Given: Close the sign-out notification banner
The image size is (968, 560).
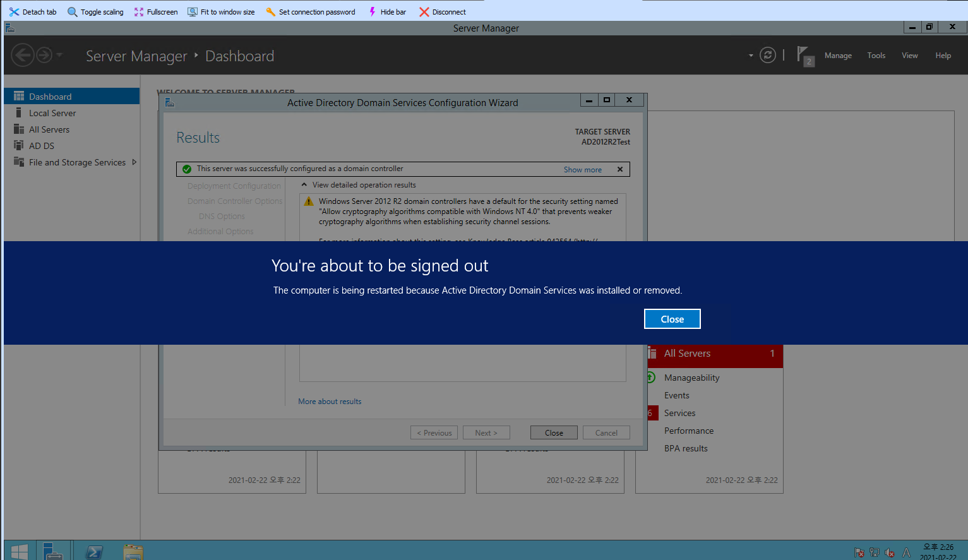Looking at the screenshot, I should [x=672, y=319].
